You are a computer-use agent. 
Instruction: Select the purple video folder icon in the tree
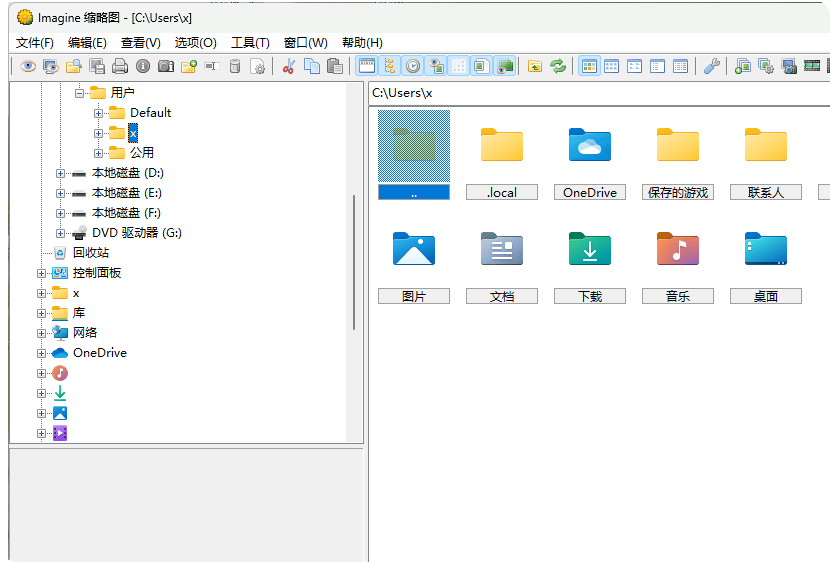point(60,433)
